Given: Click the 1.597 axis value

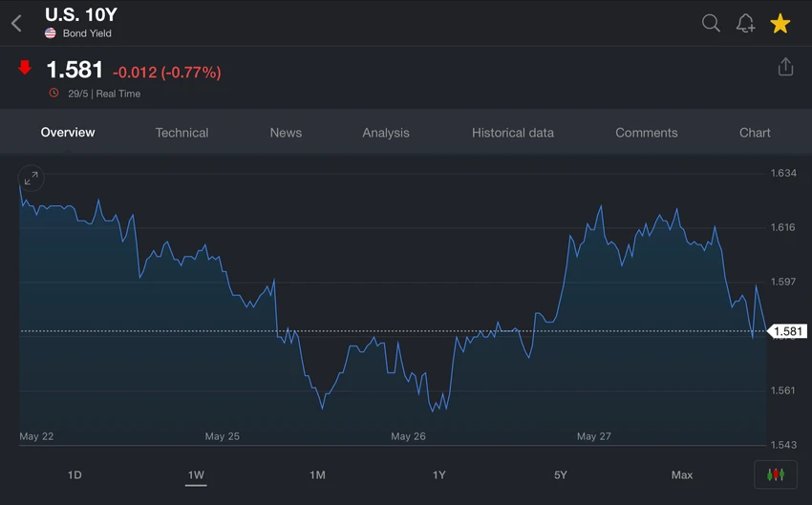Looking at the screenshot, I should point(783,282).
